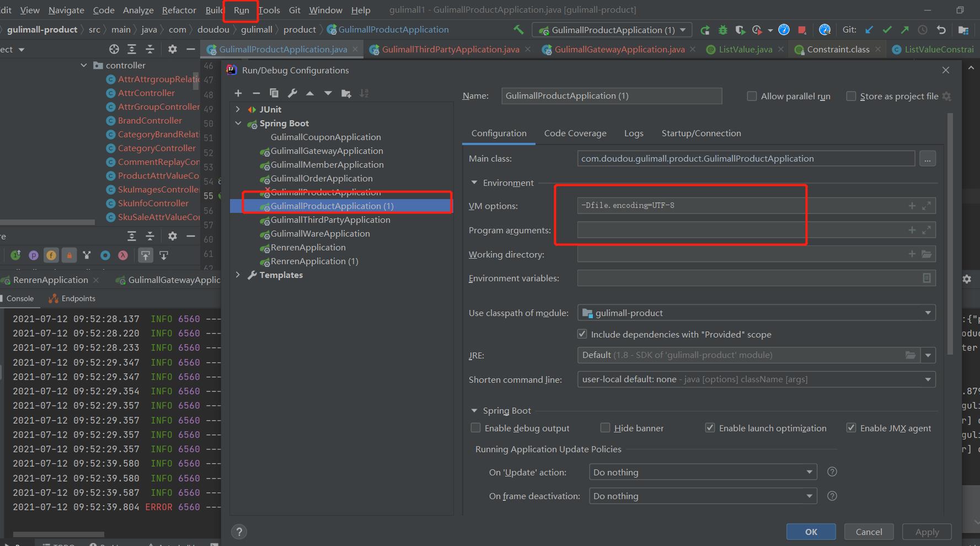
Task: Open Project Structure from toolbar icon
Action: (x=963, y=30)
